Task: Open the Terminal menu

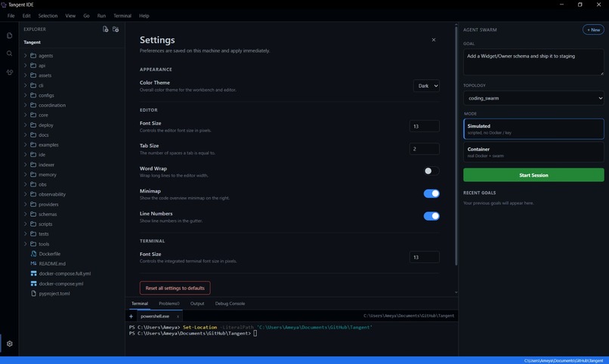Action: [x=122, y=16]
